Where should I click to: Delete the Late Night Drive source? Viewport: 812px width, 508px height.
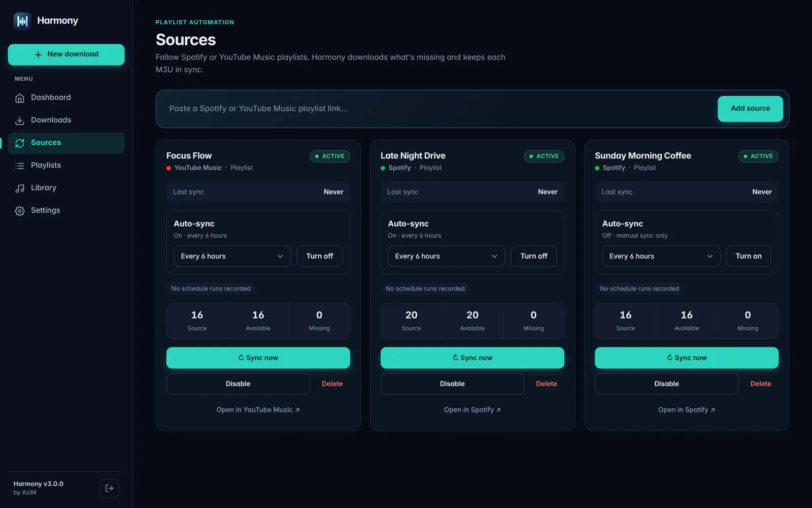coord(547,384)
